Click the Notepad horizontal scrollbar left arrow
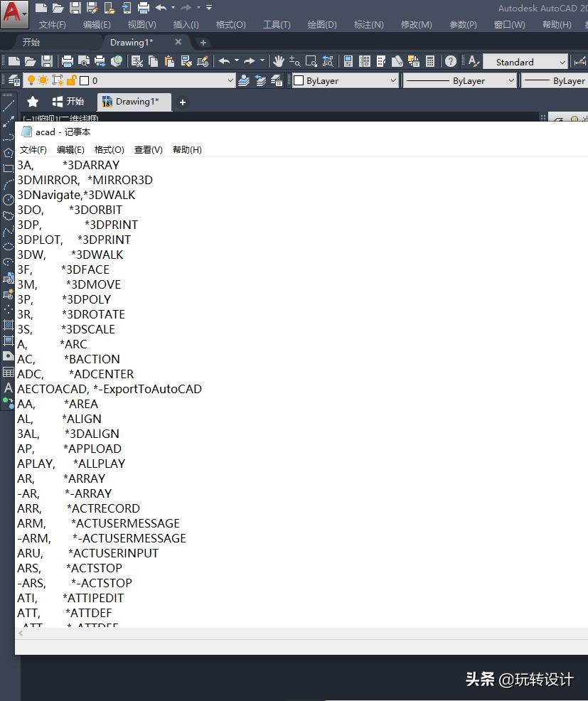This screenshot has width=588, height=701. [x=21, y=633]
